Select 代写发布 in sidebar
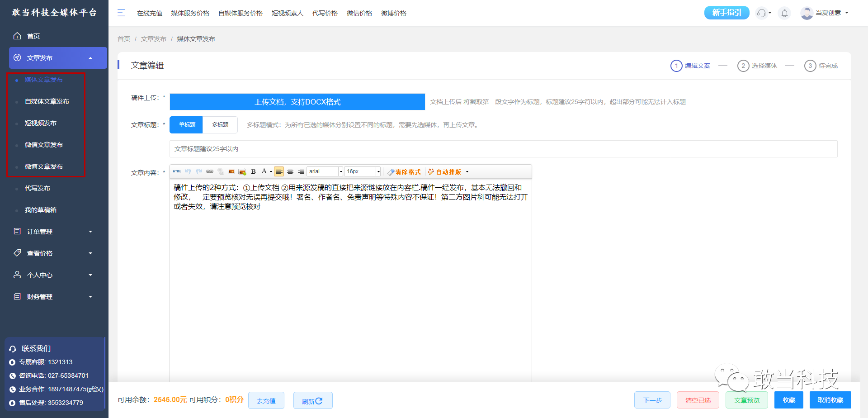The height and width of the screenshot is (418, 868). [x=38, y=188]
